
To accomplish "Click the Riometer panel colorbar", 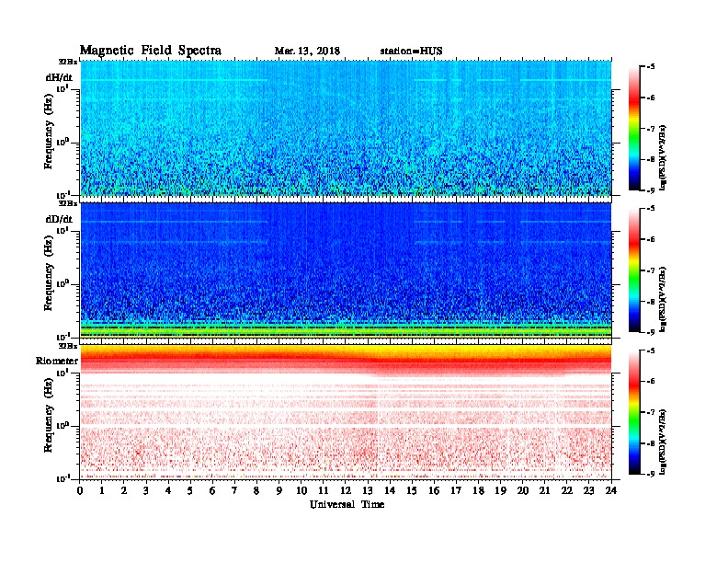I will pyautogui.click(x=634, y=411).
